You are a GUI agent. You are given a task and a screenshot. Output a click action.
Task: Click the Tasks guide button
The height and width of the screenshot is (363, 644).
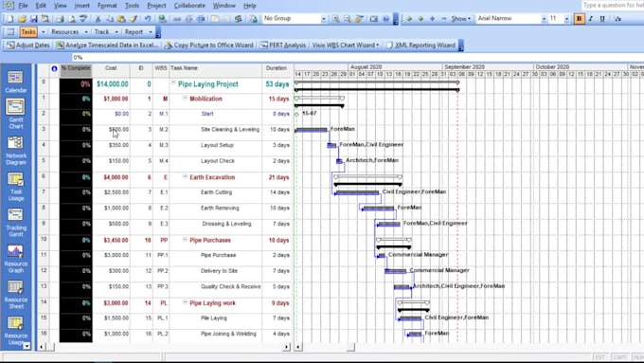[x=28, y=32]
